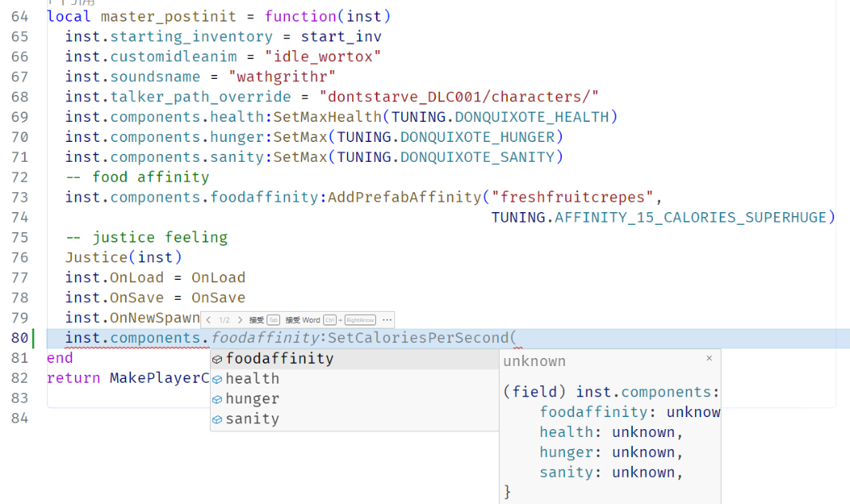Viewport: 850px width, 504px height.
Task: Click the field icon next to health
Action: coord(217,380)
